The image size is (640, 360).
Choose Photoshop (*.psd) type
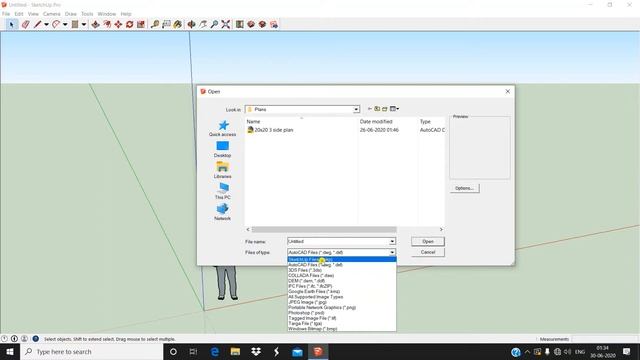[342, 313]
